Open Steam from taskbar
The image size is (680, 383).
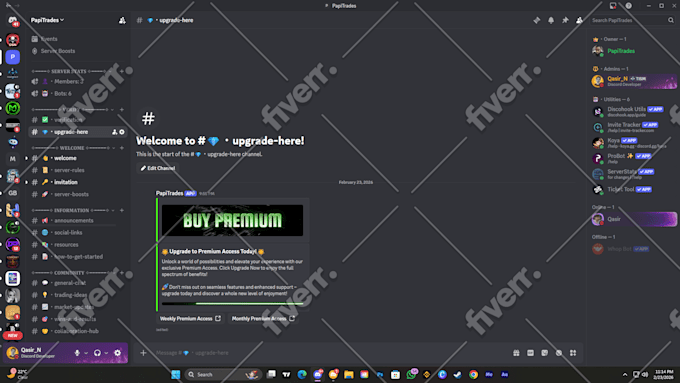click(x=458, y=374)
